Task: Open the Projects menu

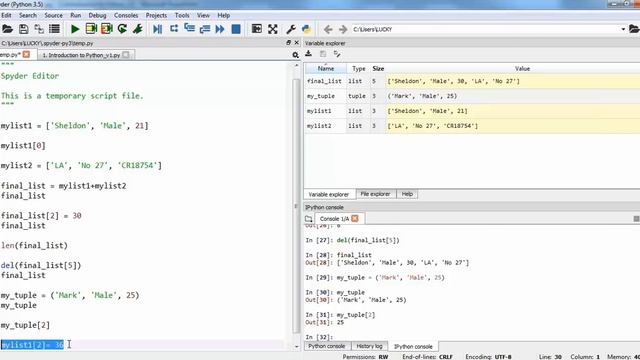Action: (x=156, y=15)
